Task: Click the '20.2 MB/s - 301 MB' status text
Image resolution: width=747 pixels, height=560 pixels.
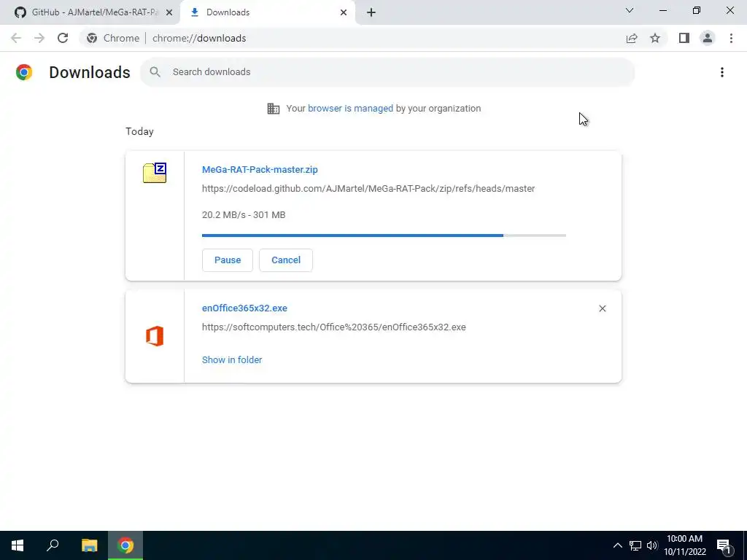Action: click(244, 215)
